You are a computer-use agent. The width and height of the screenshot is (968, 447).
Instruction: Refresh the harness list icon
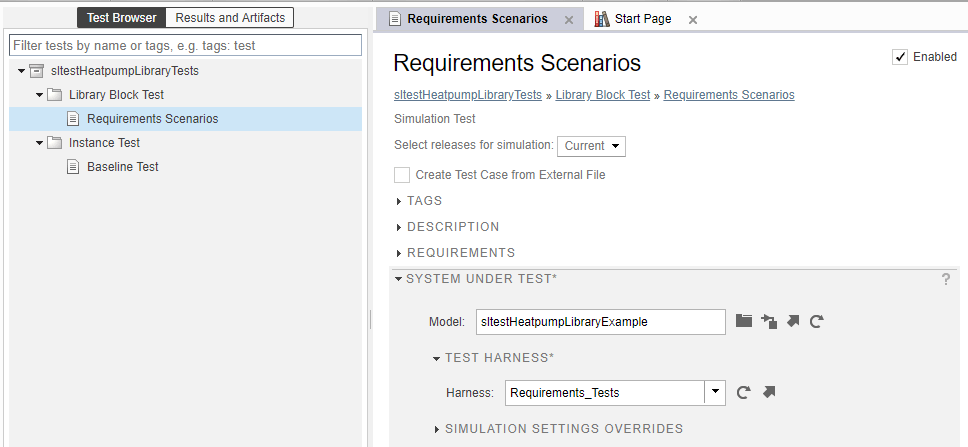point(743,393)
